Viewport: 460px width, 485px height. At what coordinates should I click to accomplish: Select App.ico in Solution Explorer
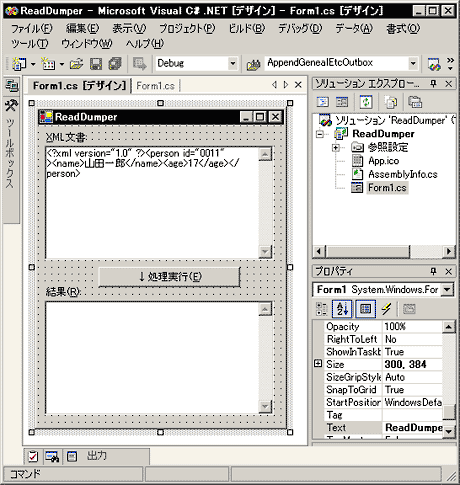(x=383, y=161)
